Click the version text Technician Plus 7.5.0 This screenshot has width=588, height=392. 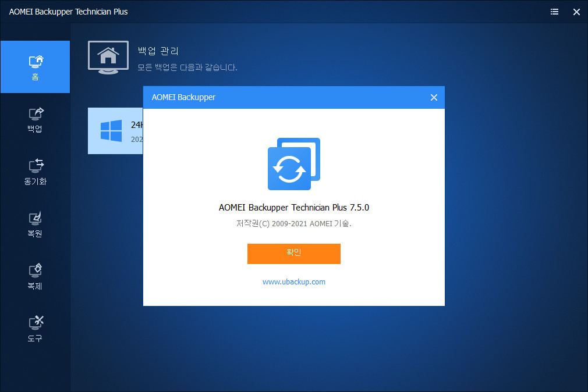293,208
